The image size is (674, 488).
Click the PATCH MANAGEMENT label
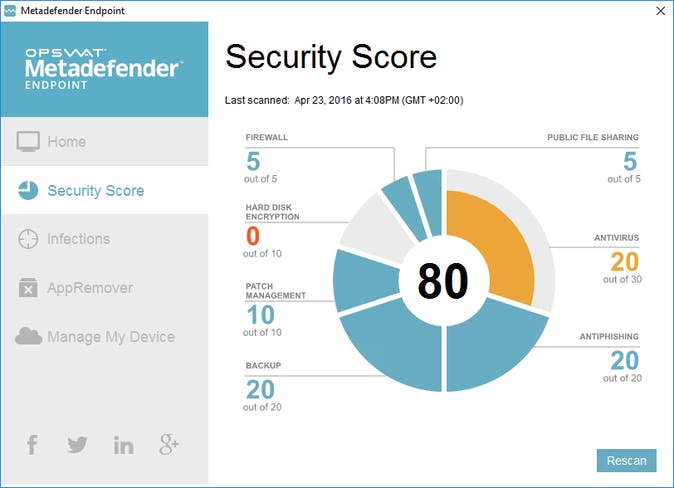coord(276,291)
